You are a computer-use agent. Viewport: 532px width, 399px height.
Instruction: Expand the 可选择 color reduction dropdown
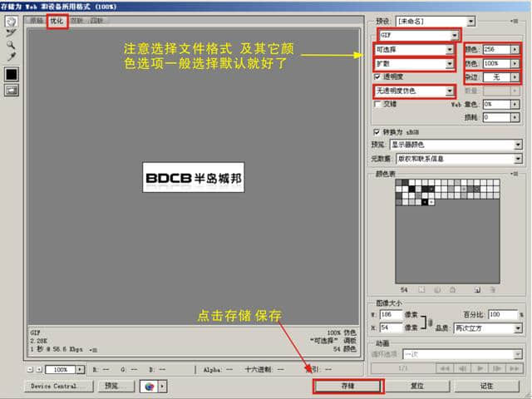414,49
